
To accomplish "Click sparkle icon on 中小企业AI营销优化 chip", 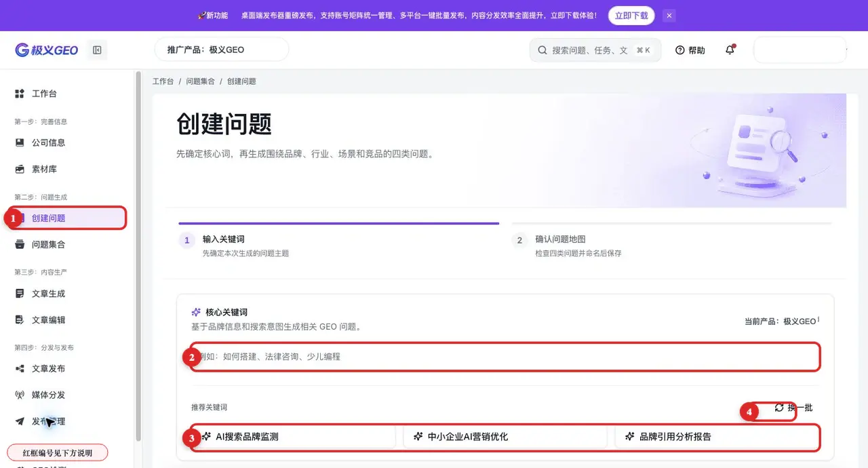I will tap(418, 437).
